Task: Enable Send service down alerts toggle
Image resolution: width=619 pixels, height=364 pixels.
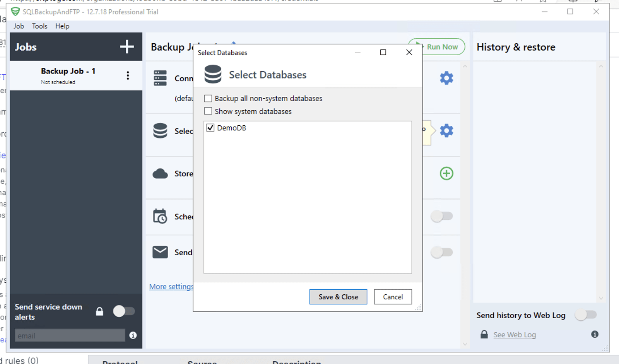Action: 123,311
